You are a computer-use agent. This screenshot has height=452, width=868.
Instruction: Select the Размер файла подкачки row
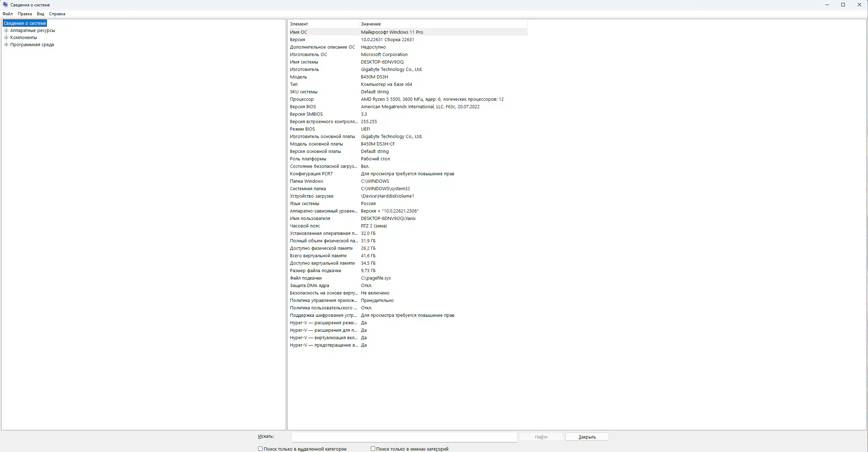(408, 270)
